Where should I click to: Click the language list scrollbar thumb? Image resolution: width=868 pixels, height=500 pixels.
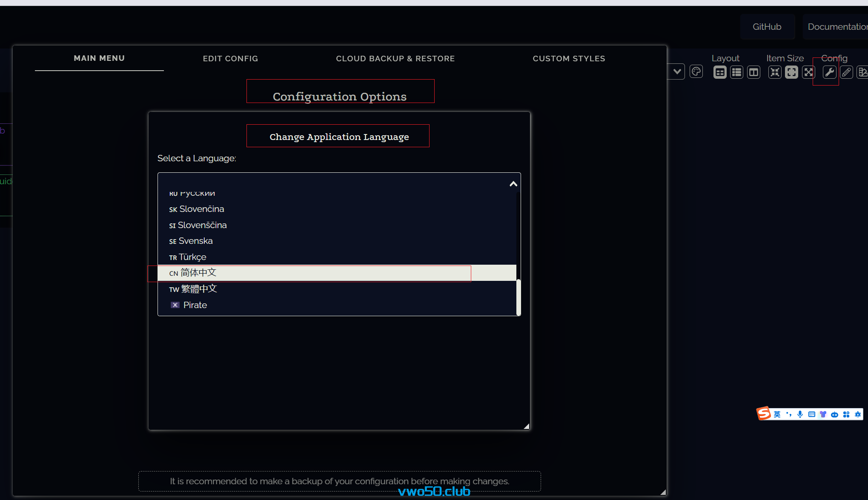click(x=518, y=297)
